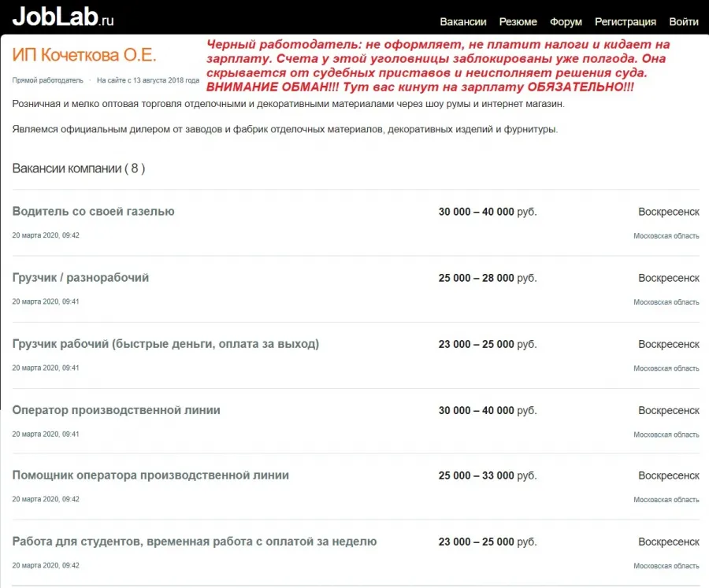Viewport: 709px width, 588px height.
Task: Click the red Черный работодатель warning text
Action: [x=438, y=65]
